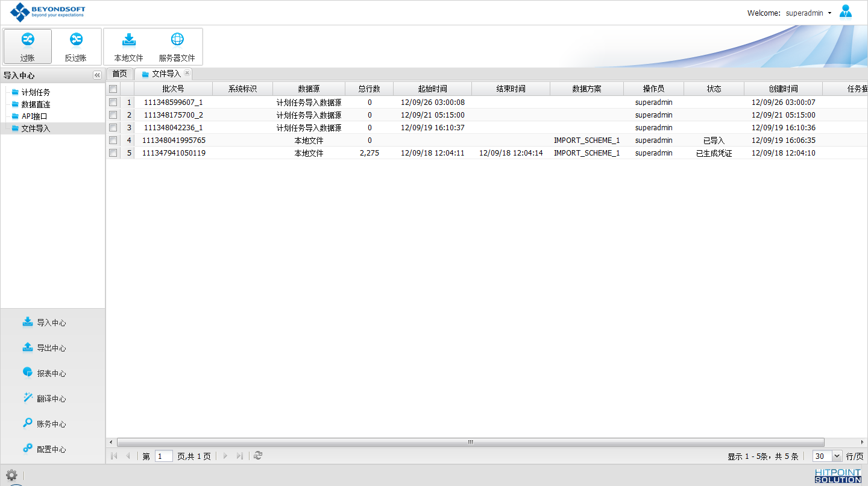The image size is (868, 486).
Task: Click the user avatar icon
Action: pyautogui.click(x=846, y=12)
